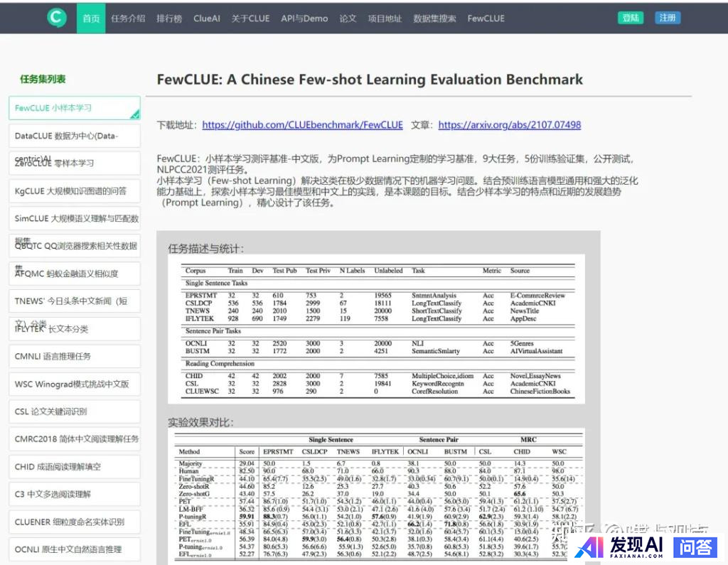Viewport: 728px width, 565px height.
Task: Select 关于CLUE in the top navigation
Action: [250, 18]
